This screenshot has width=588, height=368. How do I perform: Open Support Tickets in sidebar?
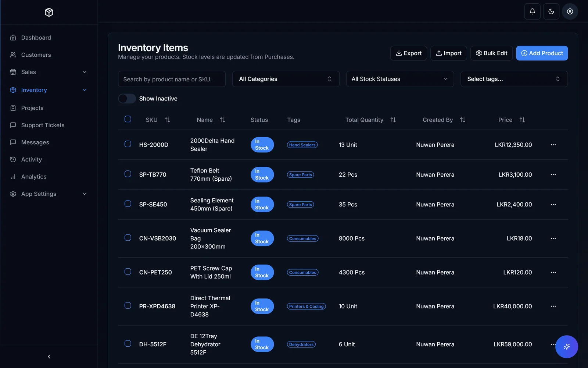49,125
